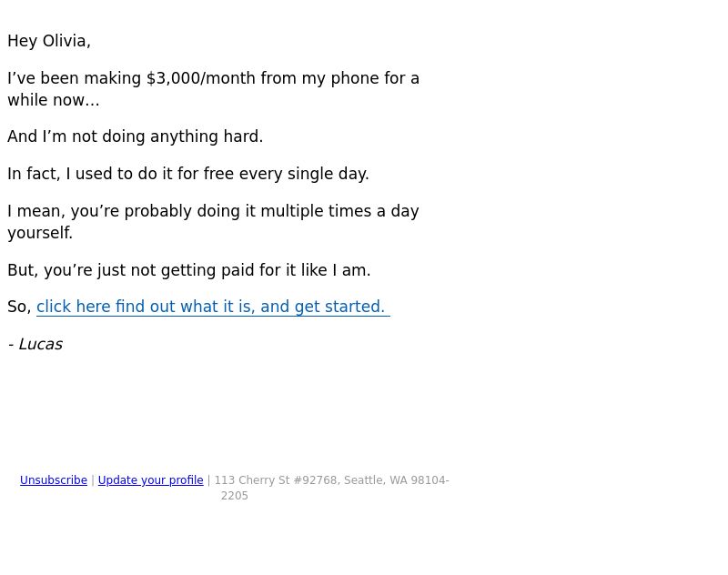
Task: Click the '- Lucas' signature
Action: [35, 344]
